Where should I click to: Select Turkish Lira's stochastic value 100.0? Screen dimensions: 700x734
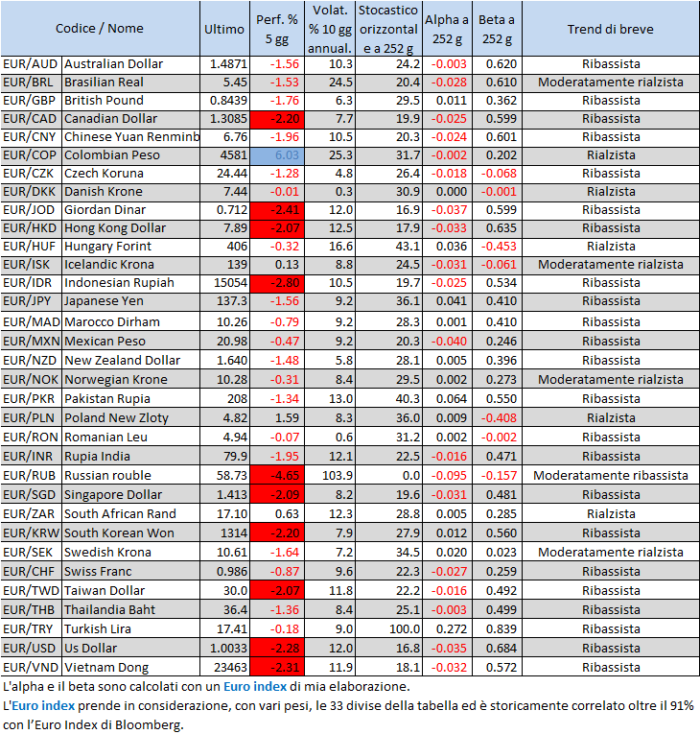389,629
